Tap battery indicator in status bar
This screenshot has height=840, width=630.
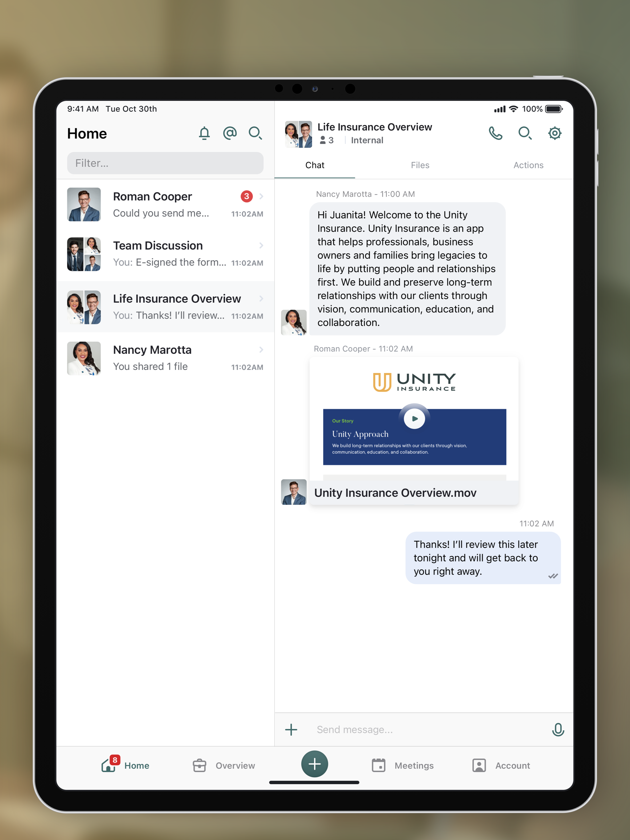[554, 109]
